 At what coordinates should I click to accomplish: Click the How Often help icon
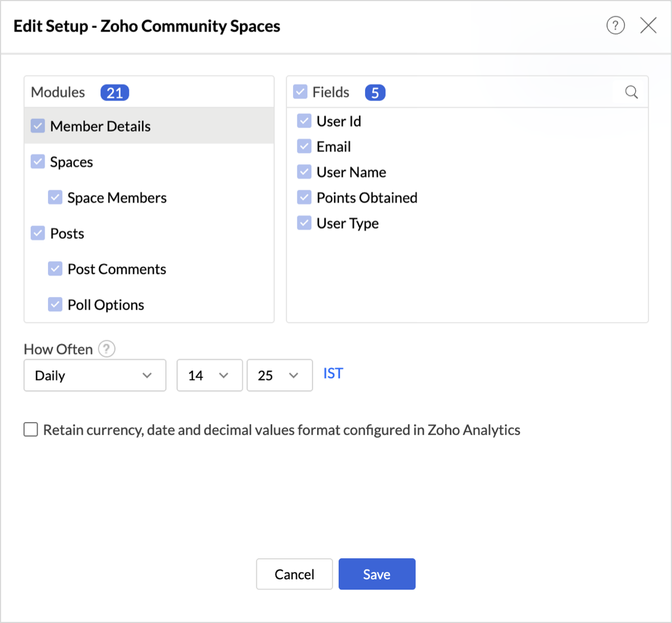(x=107, y=349)
